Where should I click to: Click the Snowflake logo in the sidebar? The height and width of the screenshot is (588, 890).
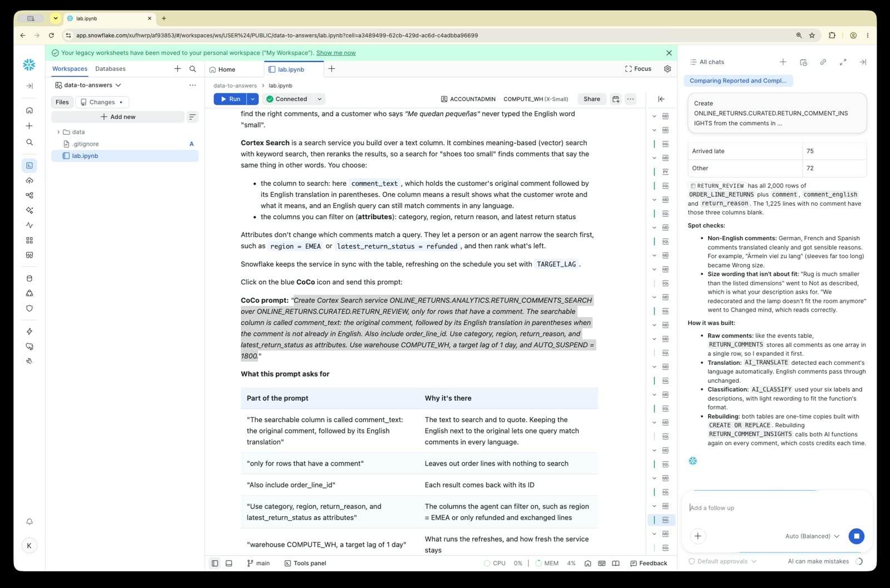(x=29, y=65)
